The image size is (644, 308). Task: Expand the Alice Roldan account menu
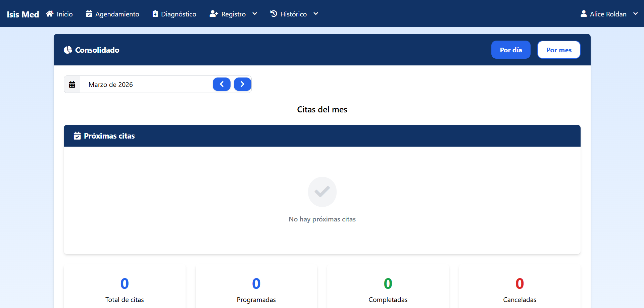pyautogui.click(x=636, y=14)
